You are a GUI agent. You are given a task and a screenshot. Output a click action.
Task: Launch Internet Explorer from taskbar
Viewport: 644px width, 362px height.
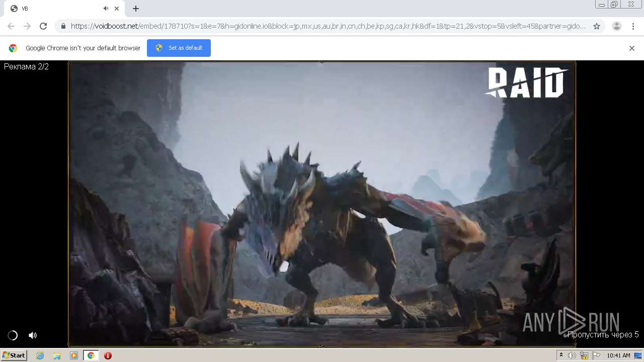click(40, 355)
